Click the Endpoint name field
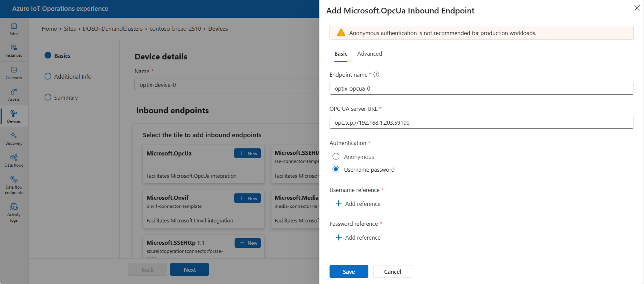Screen dimensions: 644x284 (x=481, y=88)
